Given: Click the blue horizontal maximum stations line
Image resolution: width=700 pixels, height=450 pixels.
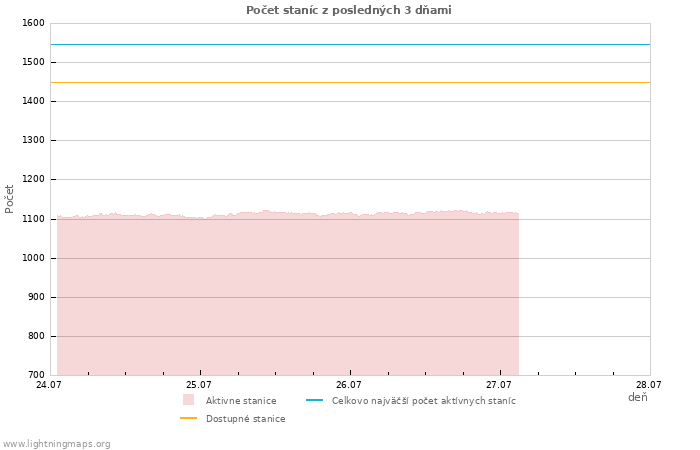Looking at the screenshot, I should [350, 45].
